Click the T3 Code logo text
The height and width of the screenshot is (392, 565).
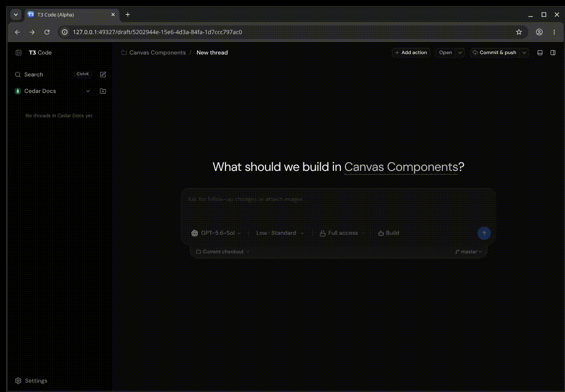tap(40, 53)
